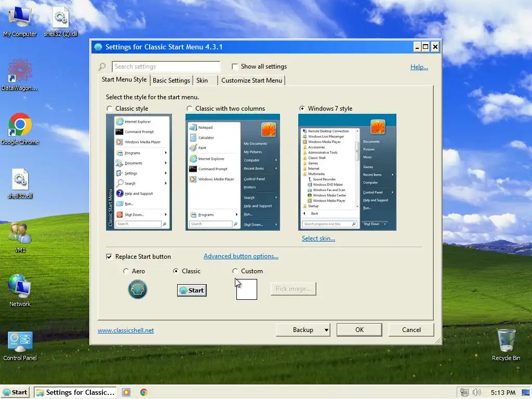
Task: Click the Classic Start button preview image
Action: tap(192, 290)
